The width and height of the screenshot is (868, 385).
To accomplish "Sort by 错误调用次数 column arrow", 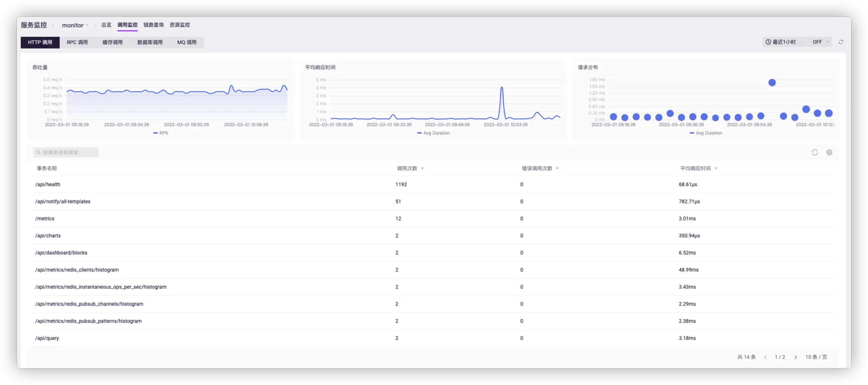I will coord(557,169).
